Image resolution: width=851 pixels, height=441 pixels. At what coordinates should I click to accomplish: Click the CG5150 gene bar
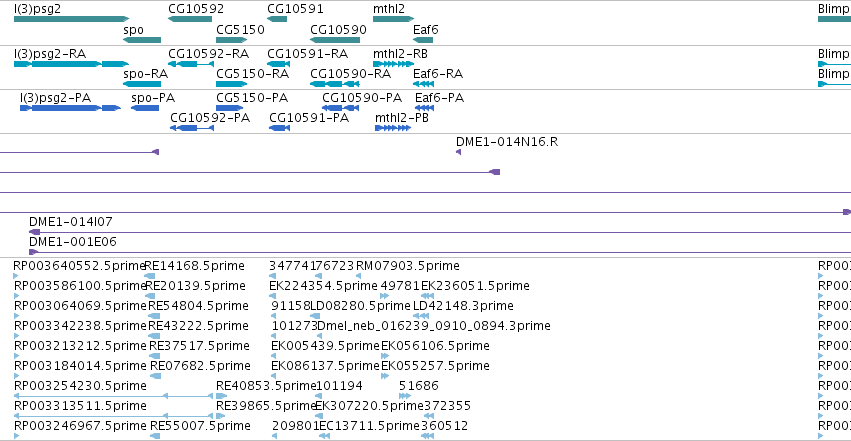click(232, 40)
